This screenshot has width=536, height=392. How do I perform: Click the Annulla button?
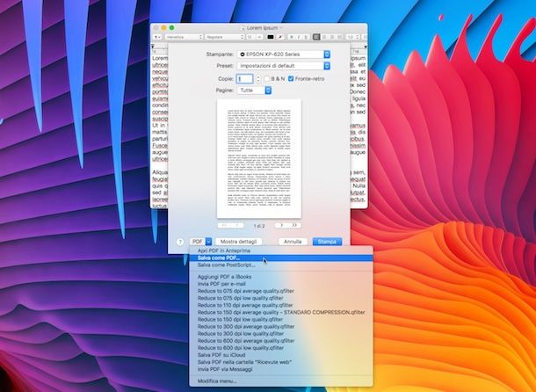(x=293, y=242)
